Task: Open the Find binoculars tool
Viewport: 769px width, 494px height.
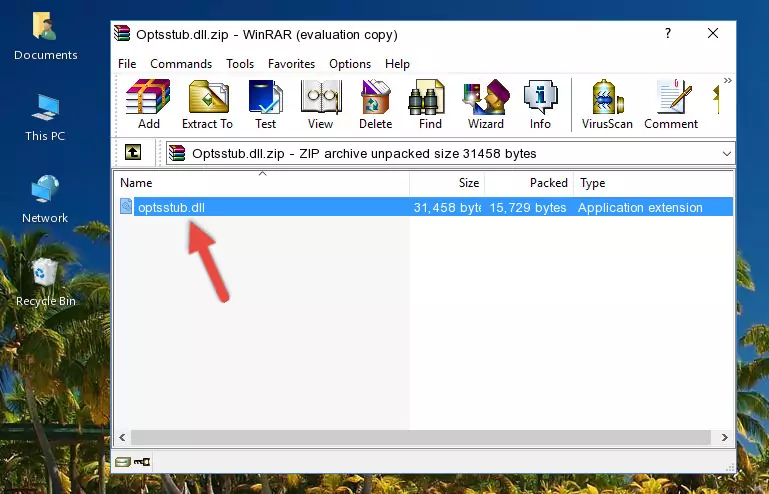Action: pos(430,104)
